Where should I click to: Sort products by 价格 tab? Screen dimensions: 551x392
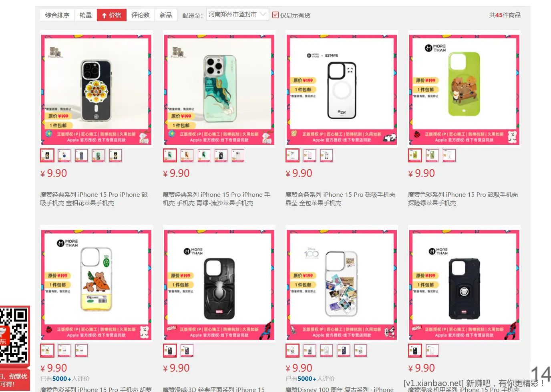111,15
